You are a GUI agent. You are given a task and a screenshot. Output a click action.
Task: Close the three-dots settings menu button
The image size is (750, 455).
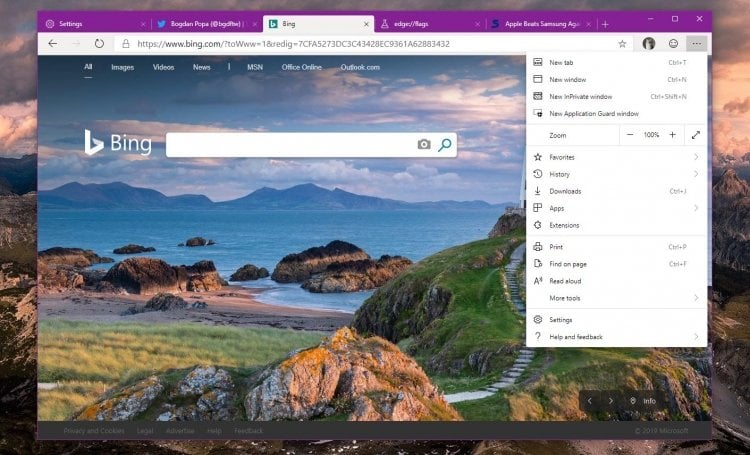pyautogui.click(x=696, y=44)
